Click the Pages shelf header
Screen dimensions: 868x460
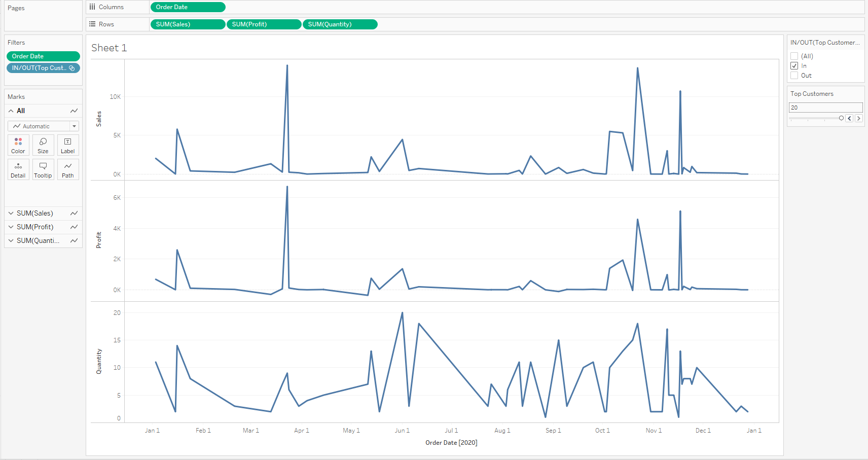click(16, 8)
